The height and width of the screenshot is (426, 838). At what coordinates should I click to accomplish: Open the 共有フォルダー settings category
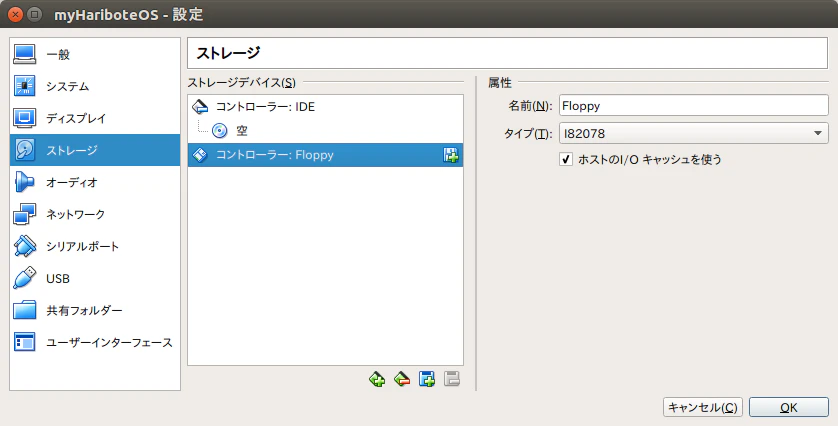point(95,311)
